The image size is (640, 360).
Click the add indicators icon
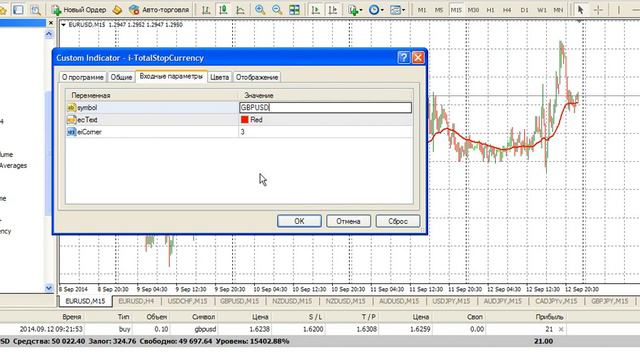[353, 9]
